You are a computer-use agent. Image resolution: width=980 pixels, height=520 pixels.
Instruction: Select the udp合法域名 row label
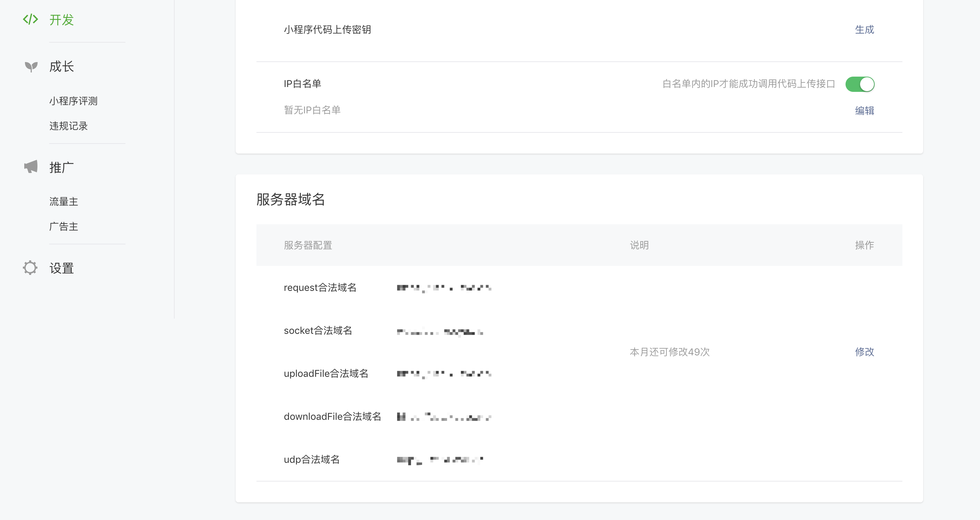(312, 459)
